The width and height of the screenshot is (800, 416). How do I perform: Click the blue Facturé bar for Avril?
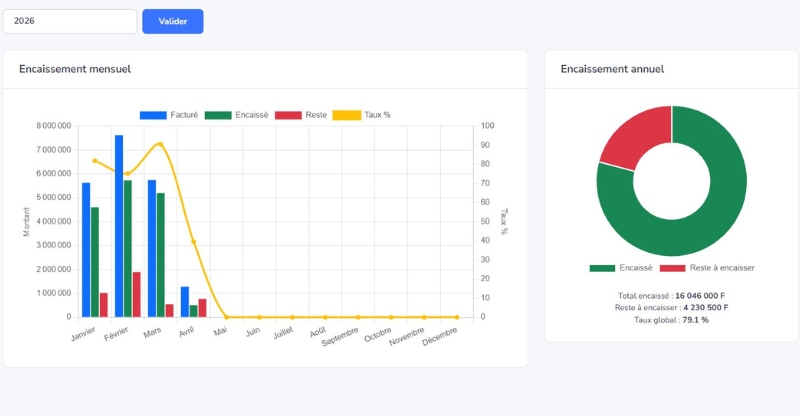tap(185, 301)
